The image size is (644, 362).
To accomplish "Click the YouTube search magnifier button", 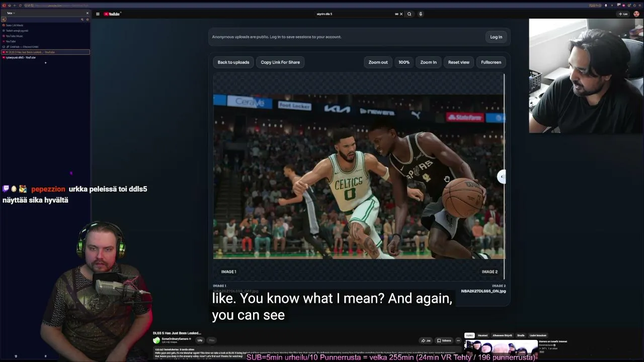I will pyautogui.click(x=410, y=14).
